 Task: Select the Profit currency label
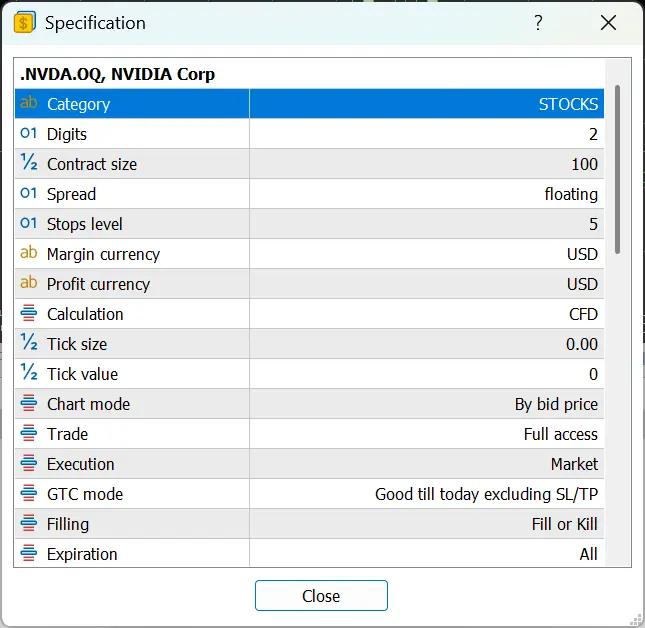[x=98, y=285]
